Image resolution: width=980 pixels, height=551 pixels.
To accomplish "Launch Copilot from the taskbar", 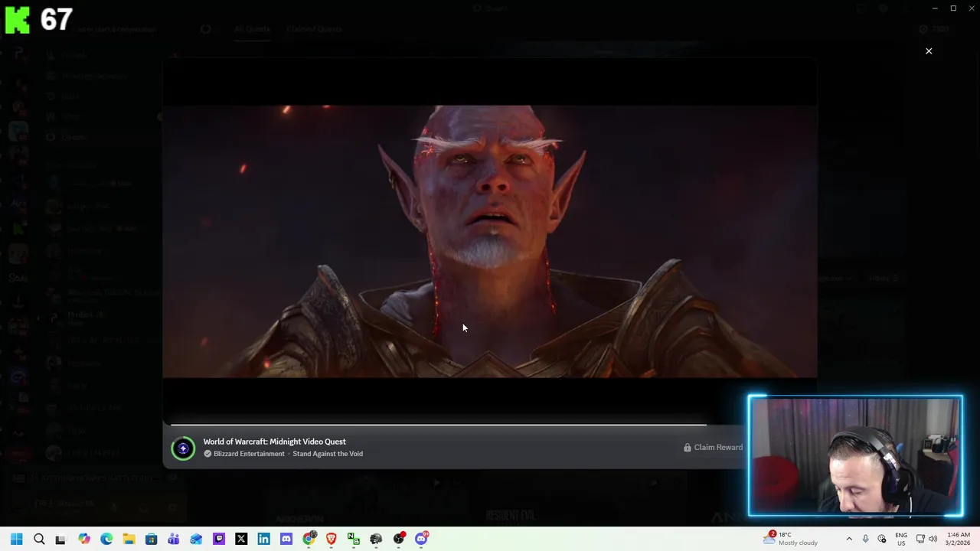I will point(83,539).
